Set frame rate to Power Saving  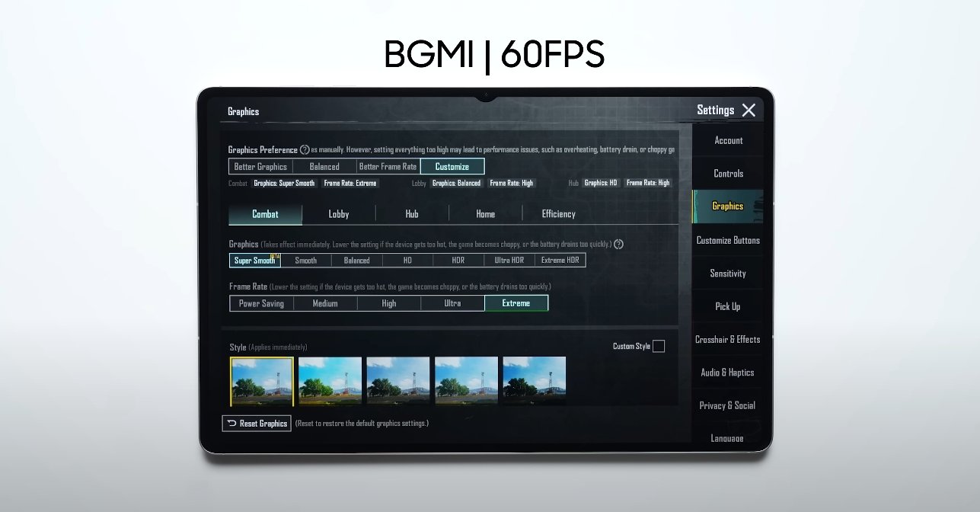click(x=261, y=303)
